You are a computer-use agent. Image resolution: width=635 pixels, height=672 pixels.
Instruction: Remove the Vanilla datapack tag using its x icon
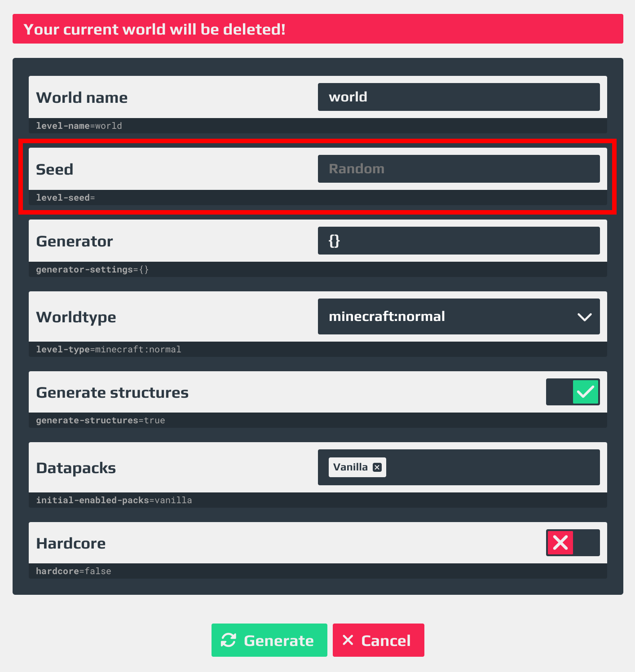pos(377,467)
